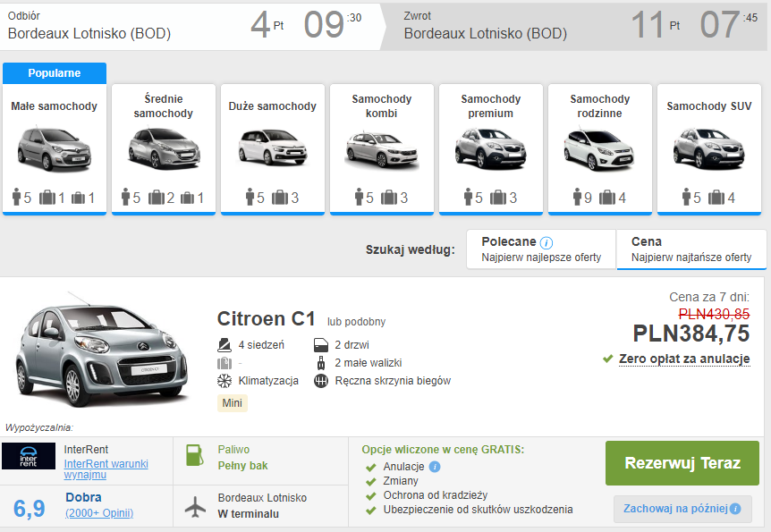Click the crossed-out PLN430,85 price
This screenshot has width=771, height=532.
714,314
